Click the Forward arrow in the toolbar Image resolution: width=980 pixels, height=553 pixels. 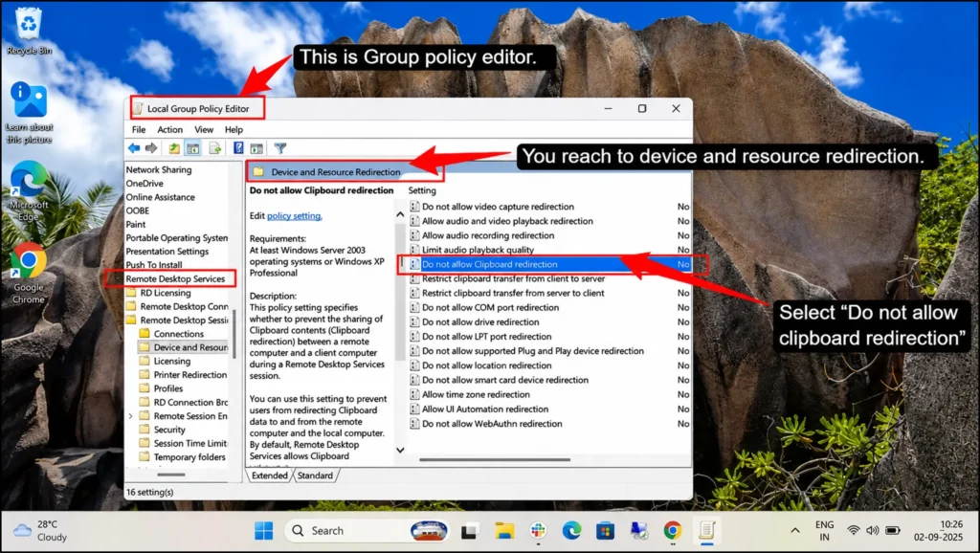pyautogui.click(x=151, y=148)
